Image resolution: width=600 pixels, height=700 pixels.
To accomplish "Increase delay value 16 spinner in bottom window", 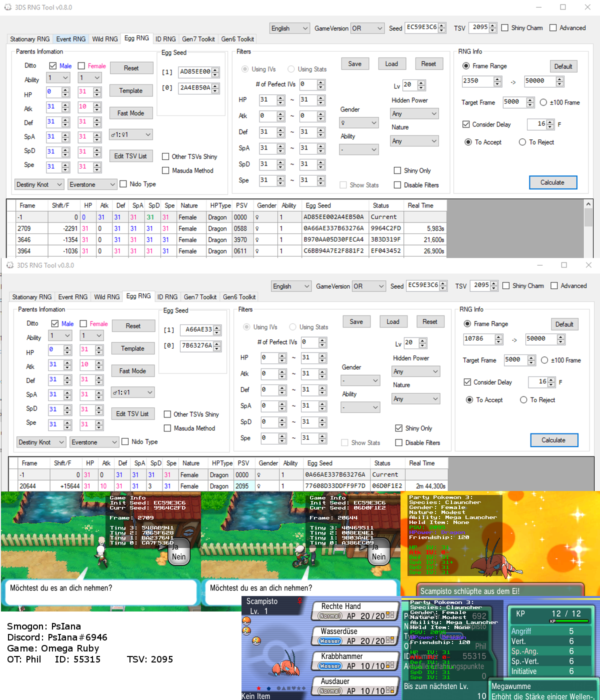I will [x=551, y=380].
